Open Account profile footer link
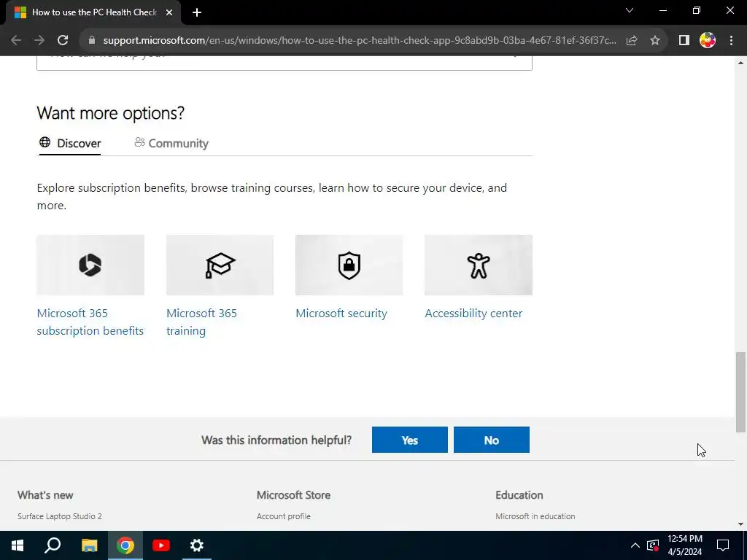Image resolution: width=747 pixels, height=560 pixels. 284,516
